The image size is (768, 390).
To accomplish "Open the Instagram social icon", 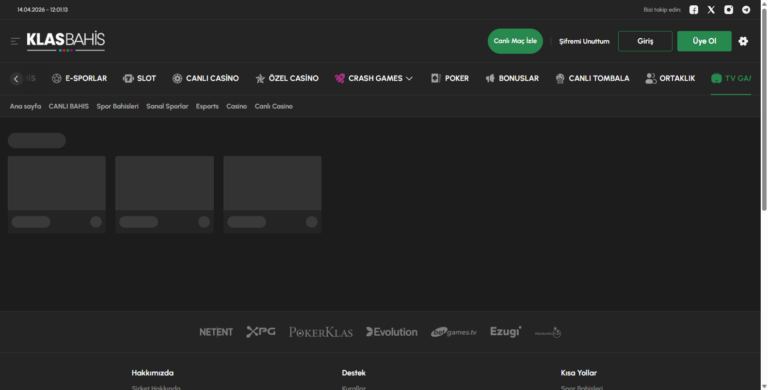I will pyautogui.click(x=729, y=10).
